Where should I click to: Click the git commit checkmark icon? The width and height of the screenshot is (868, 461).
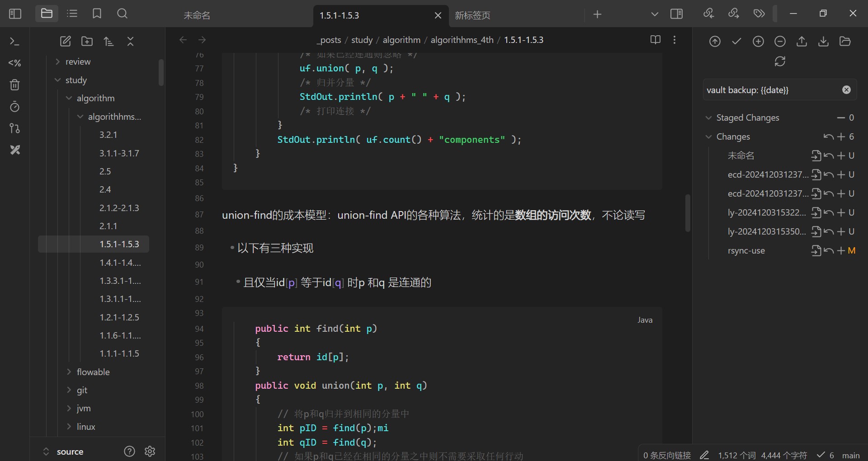736,42
